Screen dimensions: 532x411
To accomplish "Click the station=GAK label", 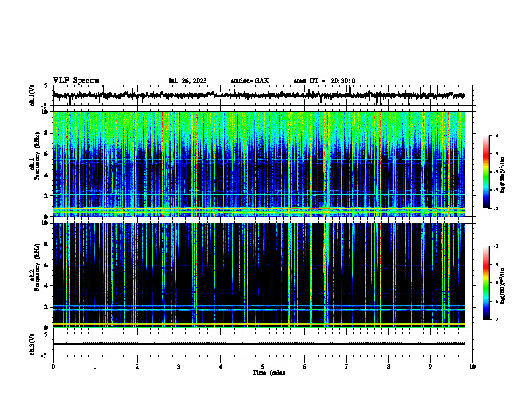I will pyautogui.click(x=250, y=81).
